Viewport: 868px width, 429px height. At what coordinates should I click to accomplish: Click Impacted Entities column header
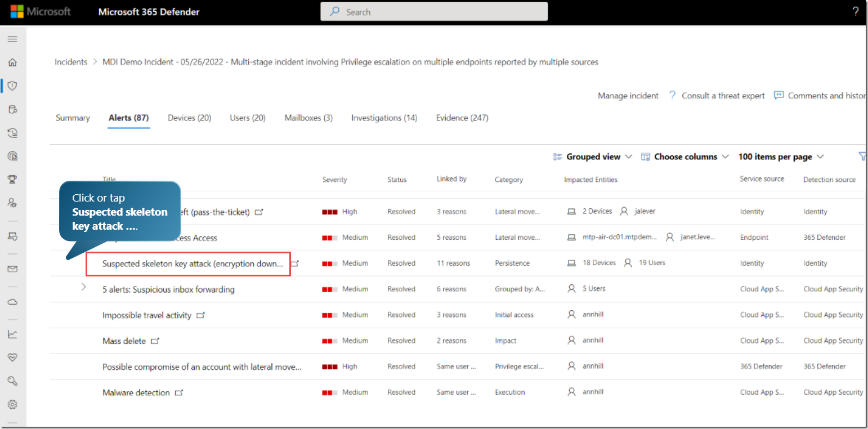tap(590, 180)
